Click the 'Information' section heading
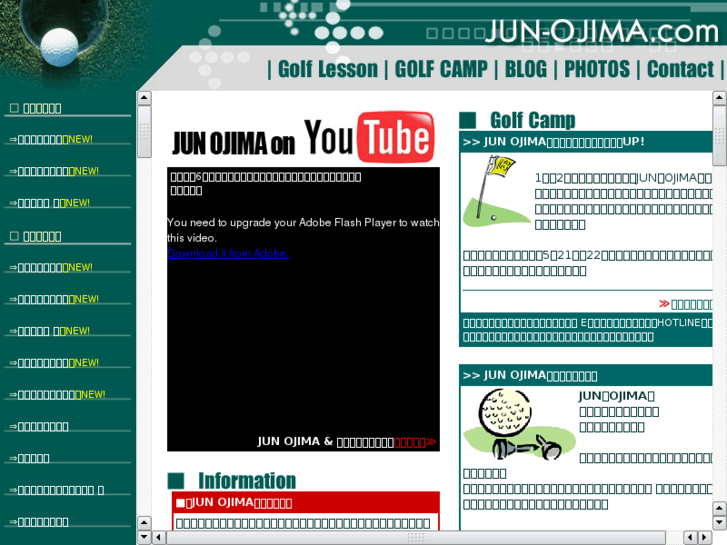 pos(247,481)
